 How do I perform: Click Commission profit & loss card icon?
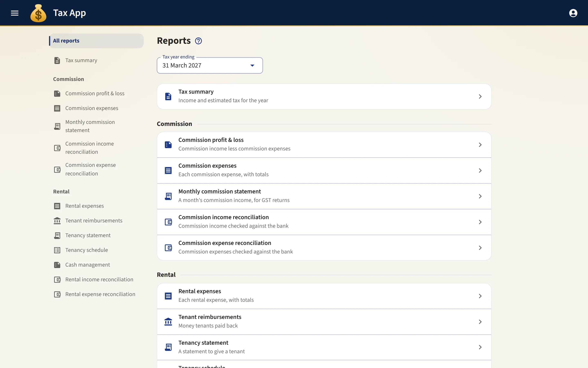tap(168, 145)
